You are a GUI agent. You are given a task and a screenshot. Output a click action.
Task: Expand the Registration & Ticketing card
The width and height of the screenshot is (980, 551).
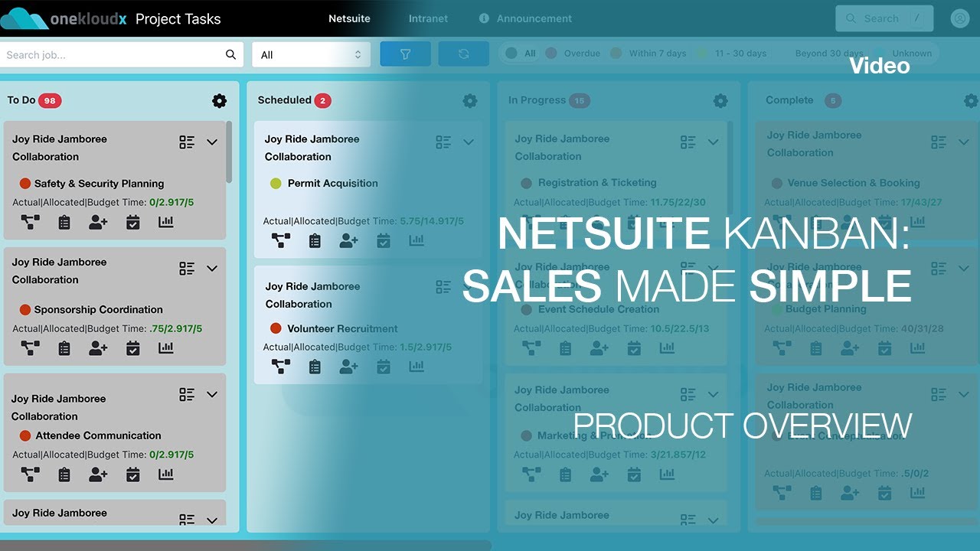[713, 142]
